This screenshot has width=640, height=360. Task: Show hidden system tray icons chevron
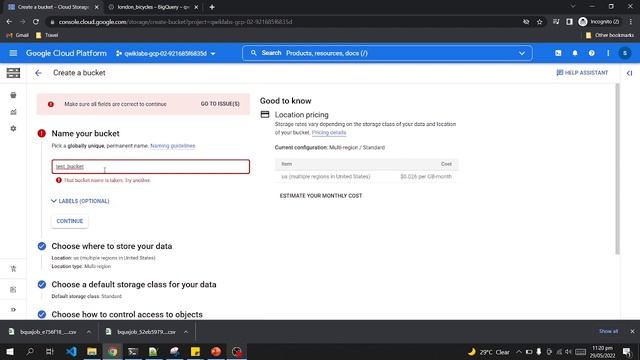[x=518, y=351]
